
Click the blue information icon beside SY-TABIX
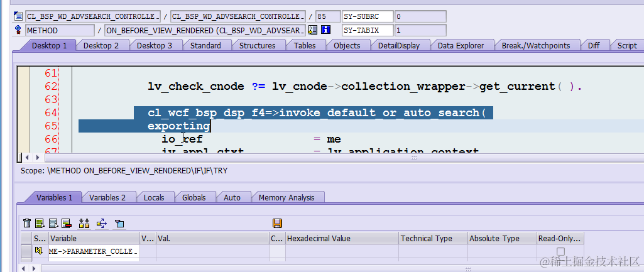click(326, 30)
